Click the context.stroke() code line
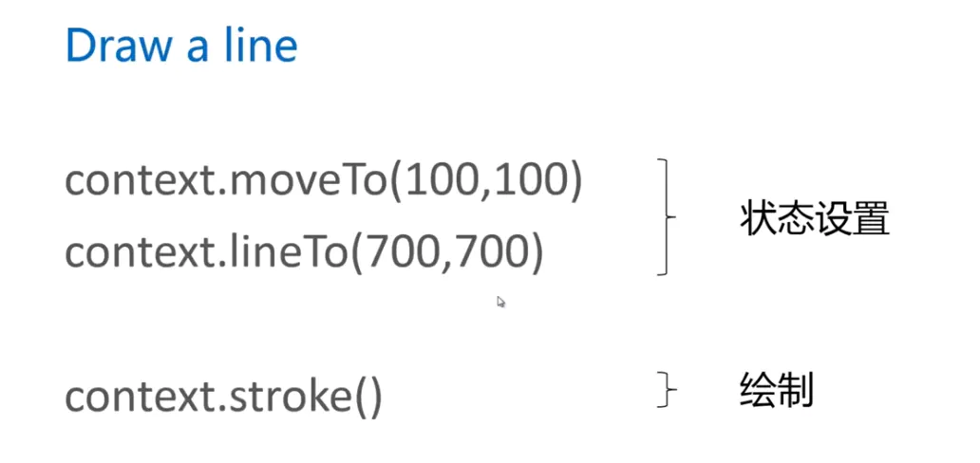980x463 pixels. click(x=223, y=397)
